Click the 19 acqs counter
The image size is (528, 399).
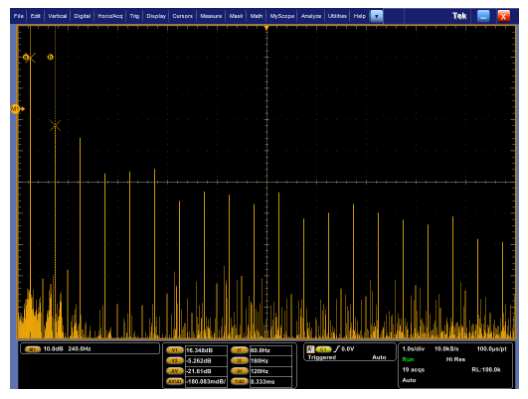414,370
